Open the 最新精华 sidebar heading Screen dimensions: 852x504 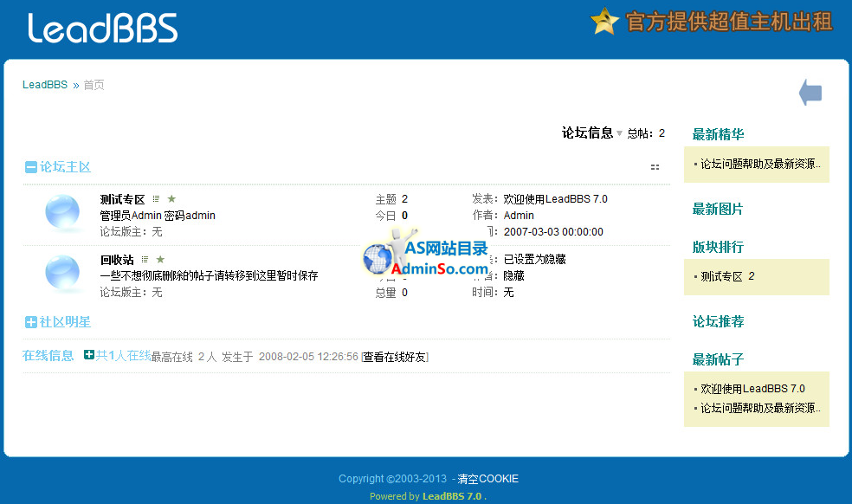(x=718, y=134)
